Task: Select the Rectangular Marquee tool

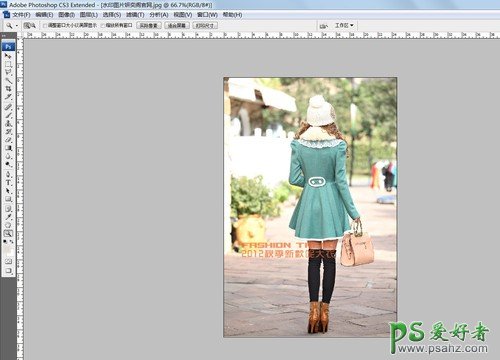Action: pos(8,63)
